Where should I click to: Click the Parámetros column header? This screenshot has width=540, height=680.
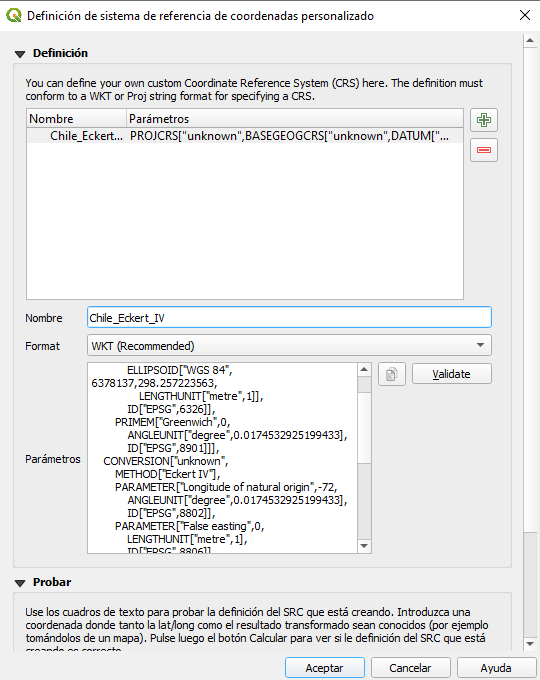coord(295,118)
